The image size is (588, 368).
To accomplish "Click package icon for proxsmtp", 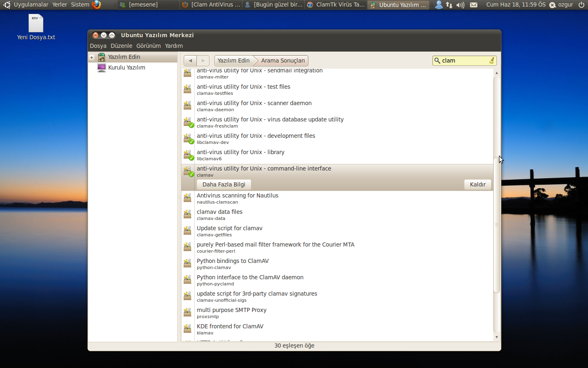I will tap(187, 312).
